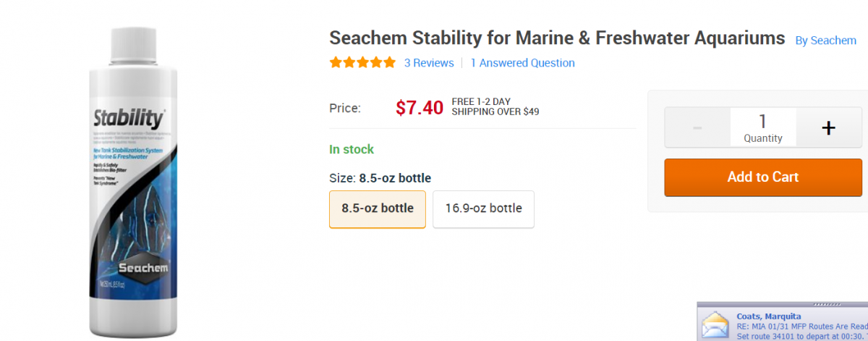Click the mail envelope icon in notification
The height and width of the screenshot is (341, 868).
click(716, 325)
